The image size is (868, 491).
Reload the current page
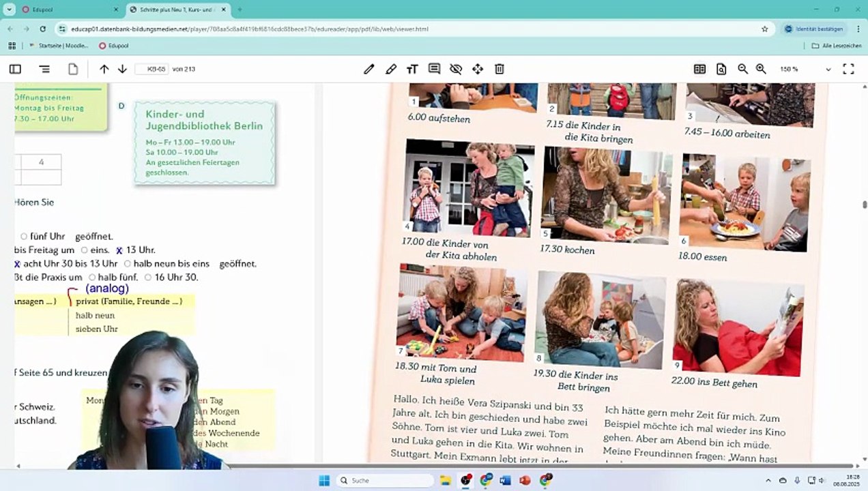43,29
